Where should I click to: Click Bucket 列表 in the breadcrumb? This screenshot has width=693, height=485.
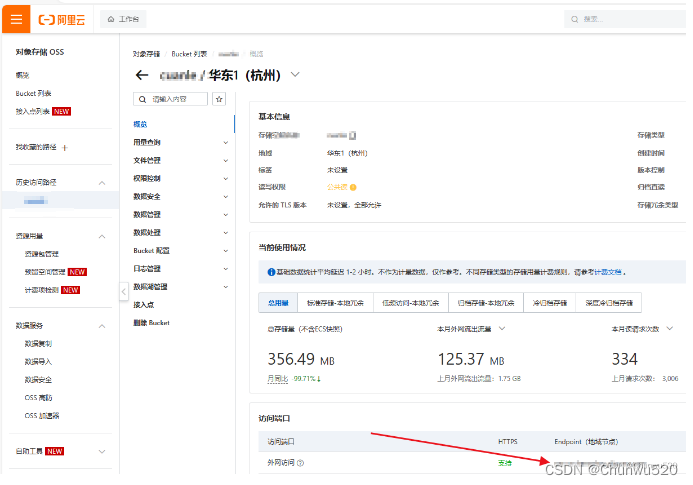(x=189, y=54)
